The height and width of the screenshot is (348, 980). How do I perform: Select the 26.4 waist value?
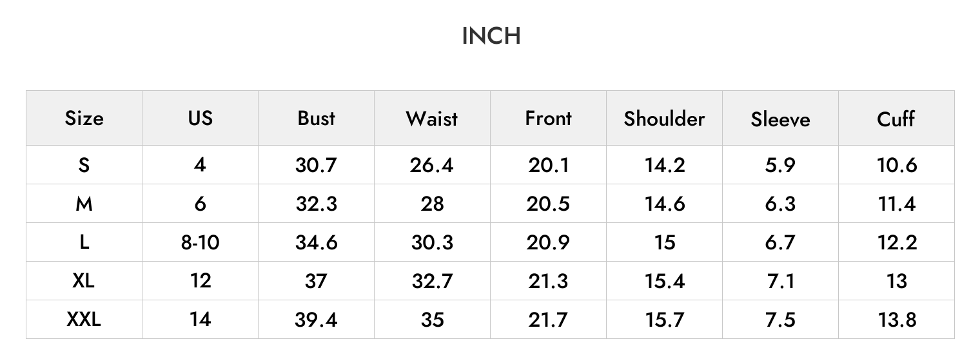coord(432,165)
